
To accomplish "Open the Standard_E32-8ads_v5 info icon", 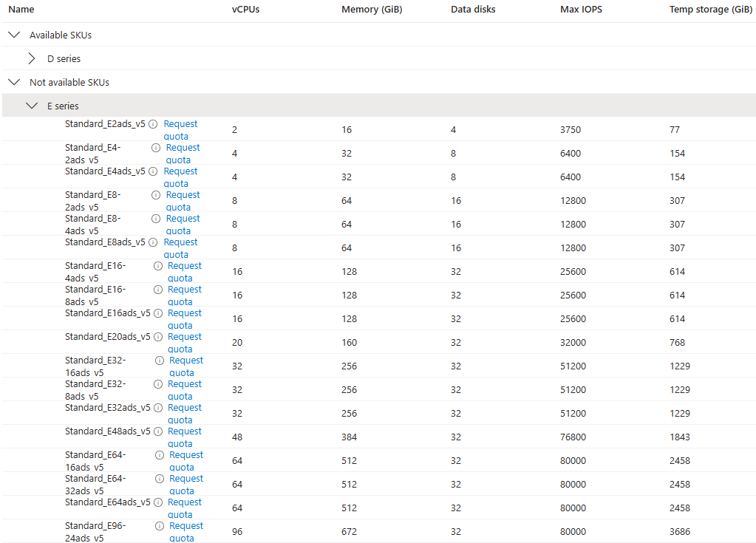I will pos(157,384).
